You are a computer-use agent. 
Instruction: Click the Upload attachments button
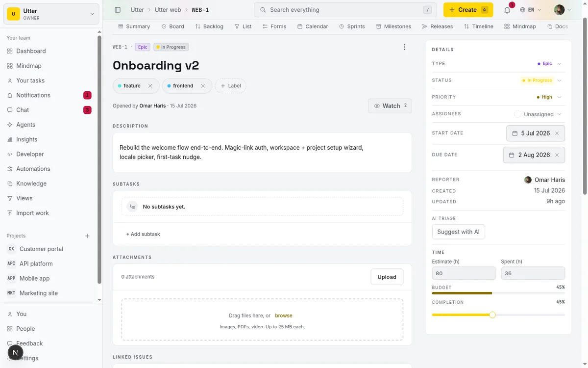click(x=387, y=277)
